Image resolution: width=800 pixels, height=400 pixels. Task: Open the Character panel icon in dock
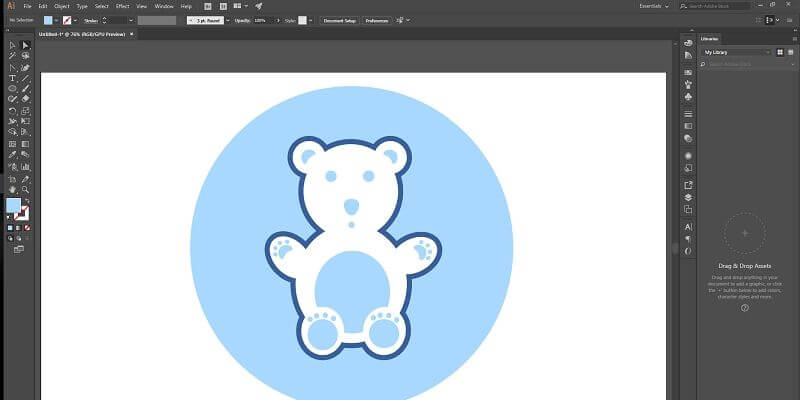click(x=688, y=227)
